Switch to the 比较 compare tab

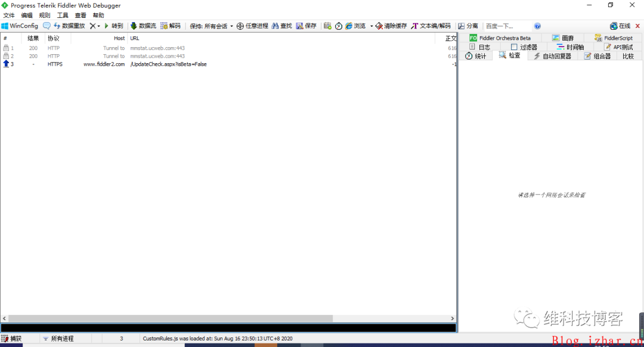(x=628, y=56)
